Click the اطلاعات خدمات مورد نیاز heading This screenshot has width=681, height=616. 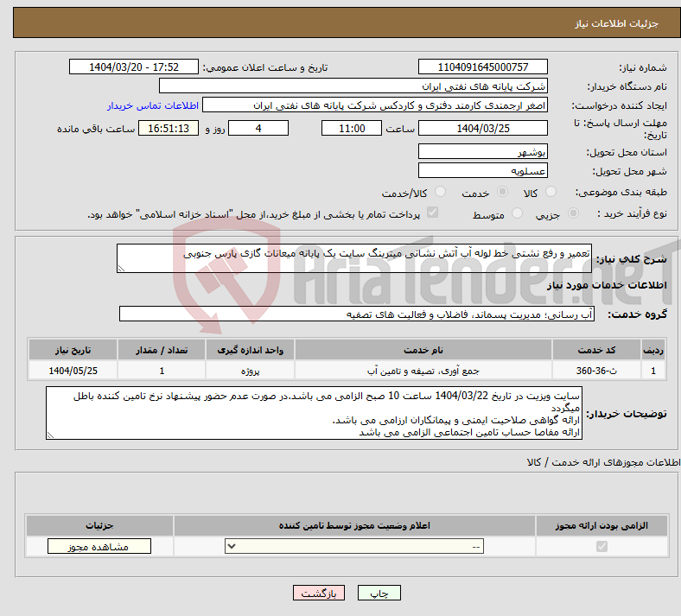607,285
